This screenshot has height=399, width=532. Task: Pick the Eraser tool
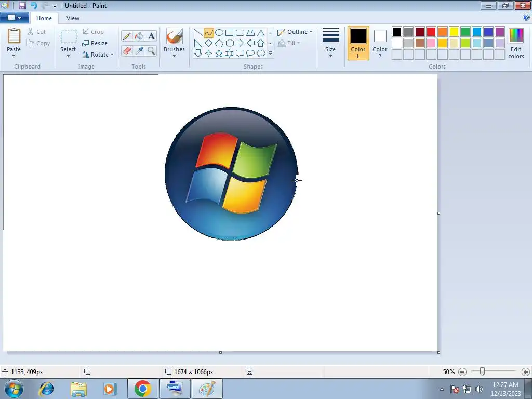tap(127, 50)
